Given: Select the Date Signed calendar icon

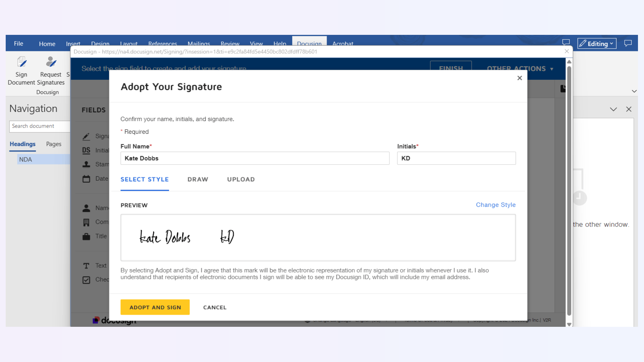Looking at the screenshot, I should click(x=86, y=179).
